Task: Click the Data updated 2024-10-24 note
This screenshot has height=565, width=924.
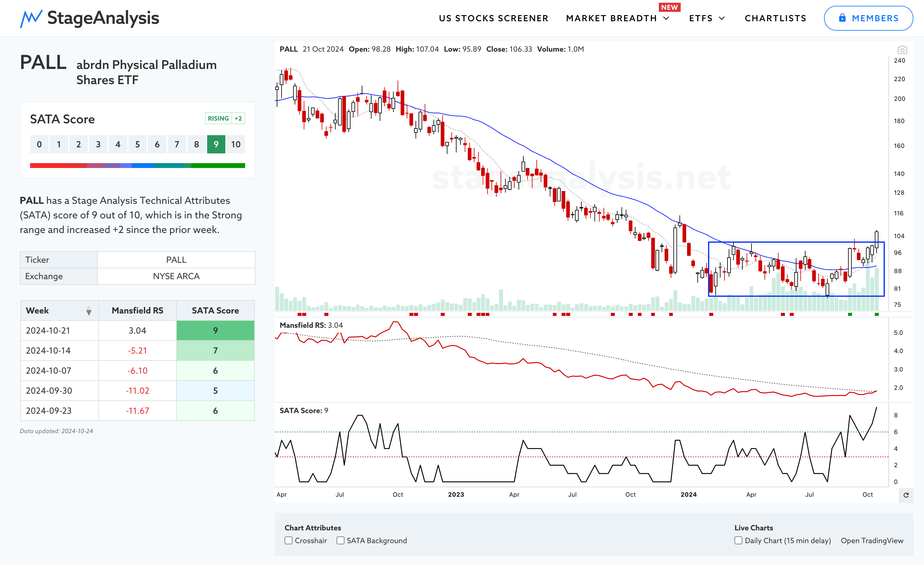Action: (x=56, y=431)
